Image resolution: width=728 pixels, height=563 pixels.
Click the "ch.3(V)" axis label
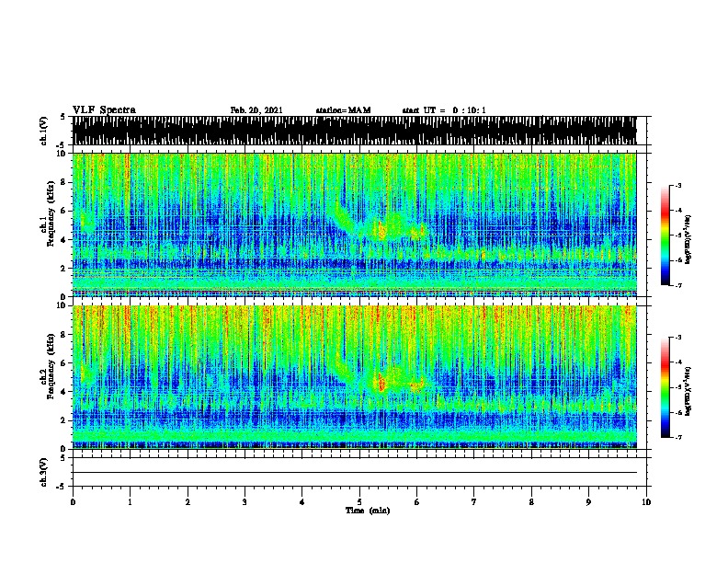pos(44,472)
